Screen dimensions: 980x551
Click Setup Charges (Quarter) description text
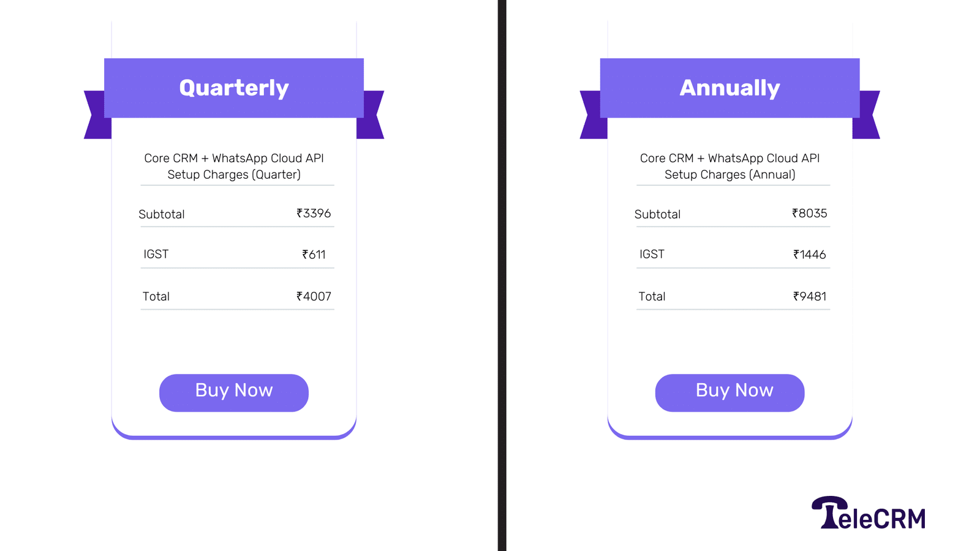tap(233, 174)
